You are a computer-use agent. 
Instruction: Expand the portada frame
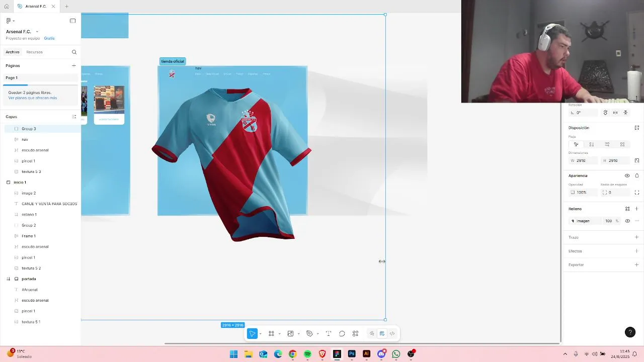pos(8,279)
